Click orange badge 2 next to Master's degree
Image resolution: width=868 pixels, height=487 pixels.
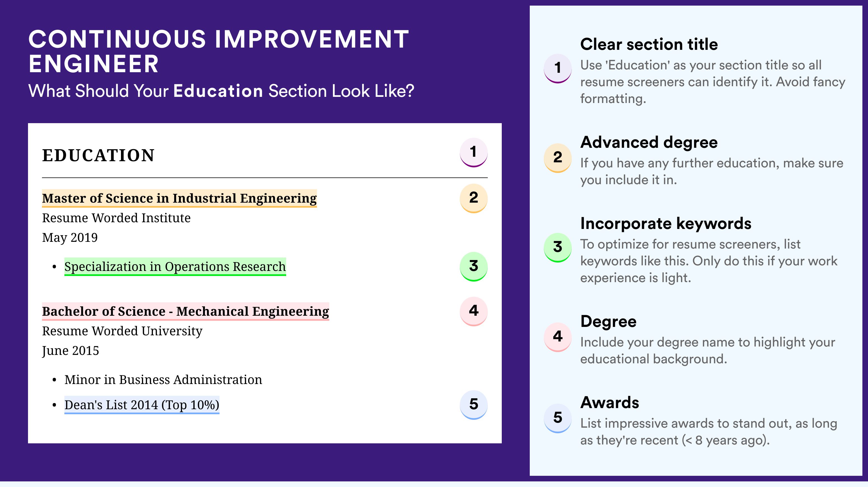pos(473,198)
